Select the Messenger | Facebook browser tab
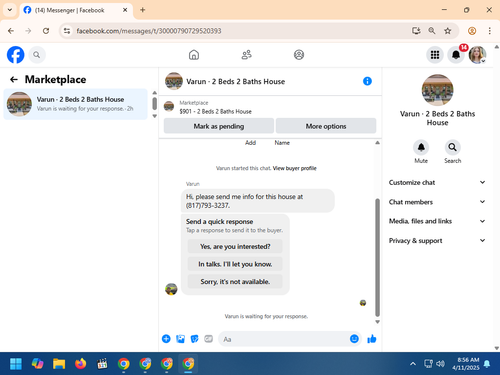The image size is (500, 375). tap(76, 10)
